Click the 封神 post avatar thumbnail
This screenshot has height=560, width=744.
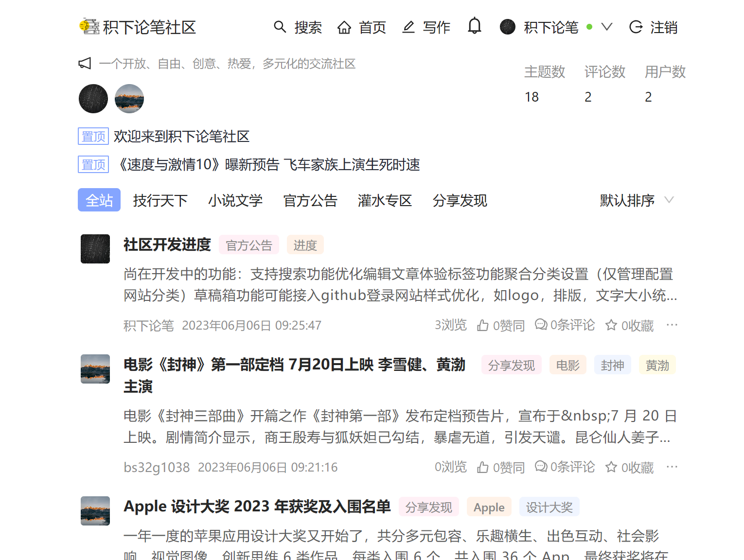coord(95,369)
